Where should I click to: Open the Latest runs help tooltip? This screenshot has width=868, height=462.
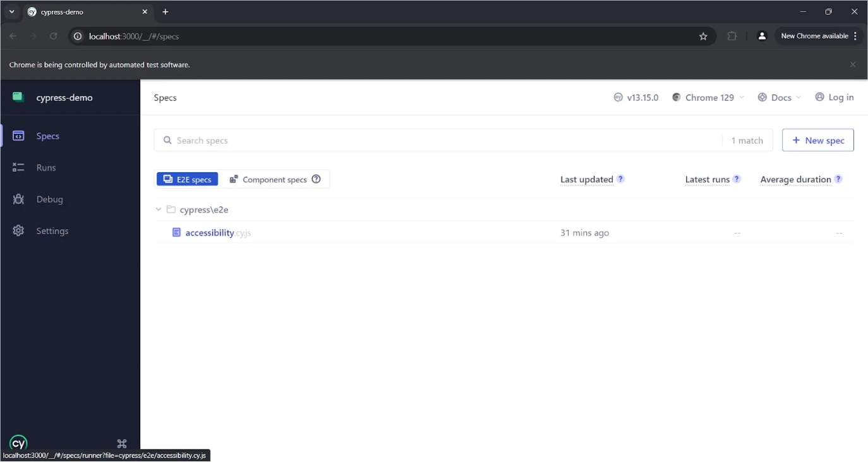click(737, 179)
